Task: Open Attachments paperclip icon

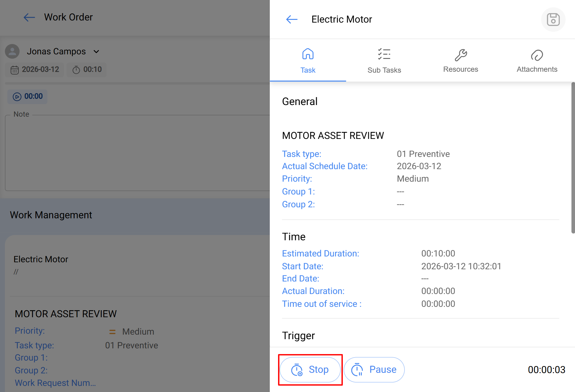Action: pyautogui.click(x=537, y=55)
